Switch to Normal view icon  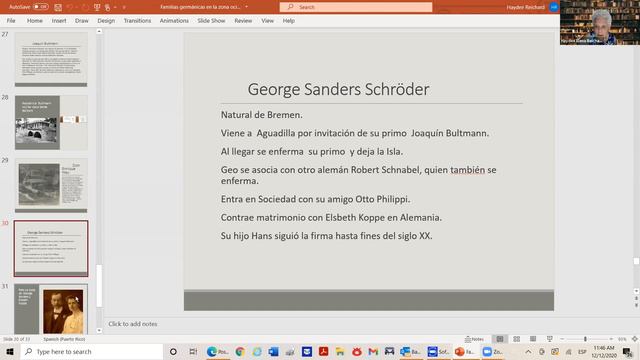point(500,339)
